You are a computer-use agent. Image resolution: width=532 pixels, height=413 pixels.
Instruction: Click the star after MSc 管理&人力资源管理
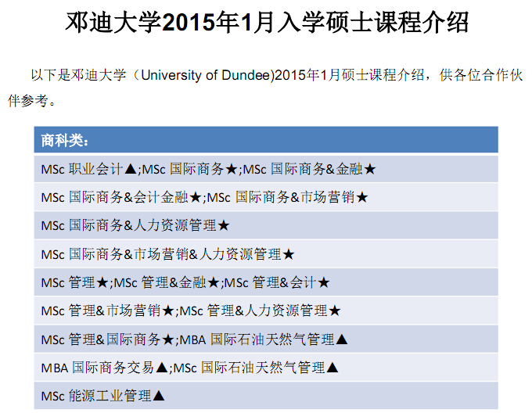click(x=335, y=311)
